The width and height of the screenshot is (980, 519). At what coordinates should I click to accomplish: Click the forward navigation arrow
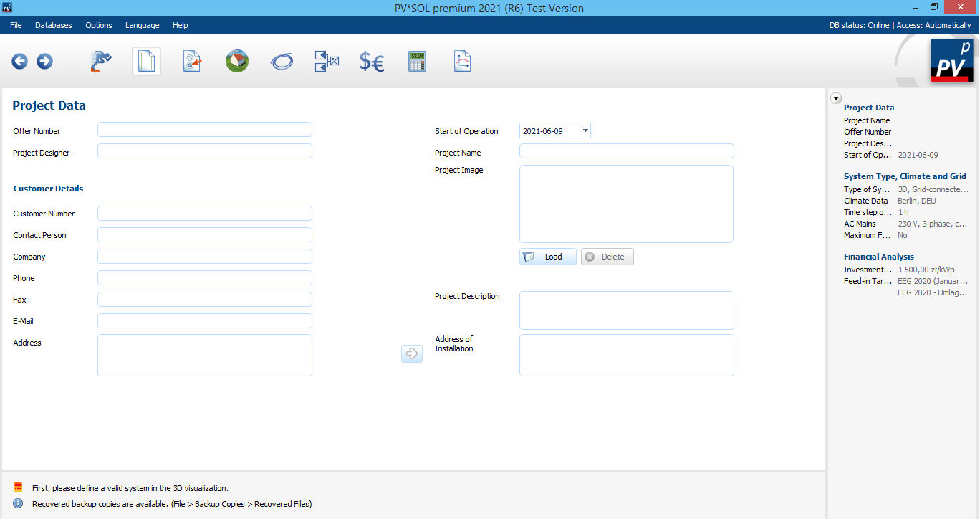tap(44, 62)
